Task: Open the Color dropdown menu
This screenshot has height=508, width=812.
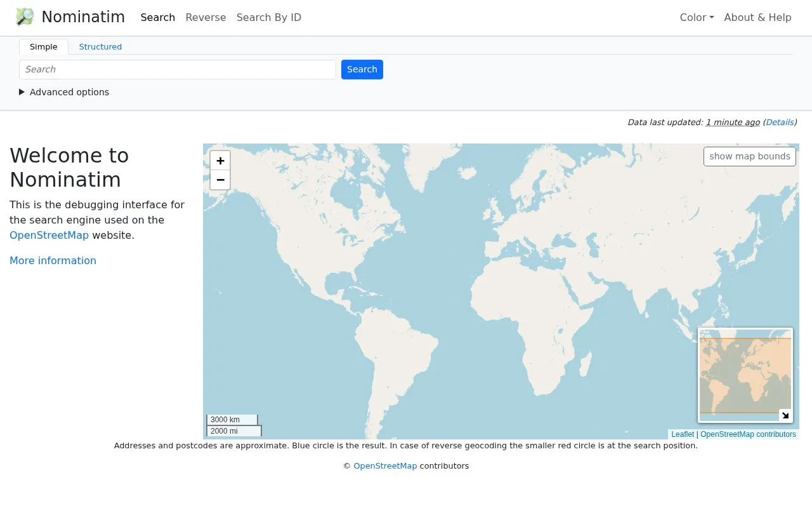Action: pyautogui.click(x=697, y=18)
